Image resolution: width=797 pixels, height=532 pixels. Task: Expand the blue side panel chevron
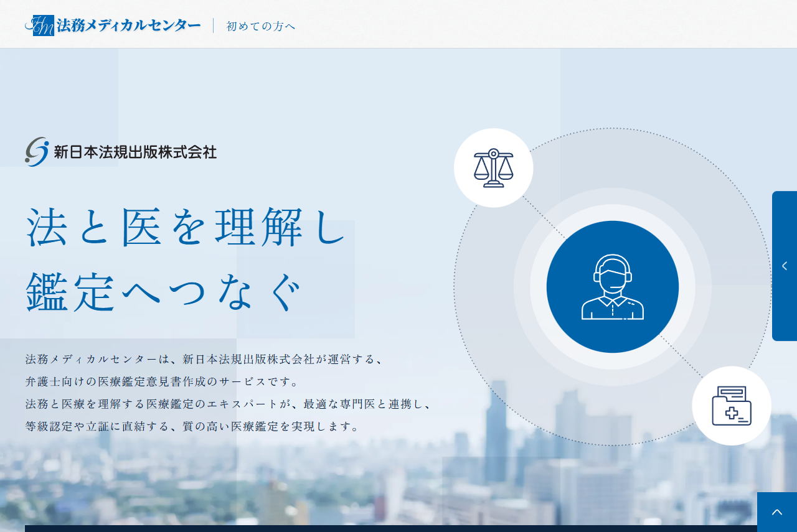click(785, 266)
